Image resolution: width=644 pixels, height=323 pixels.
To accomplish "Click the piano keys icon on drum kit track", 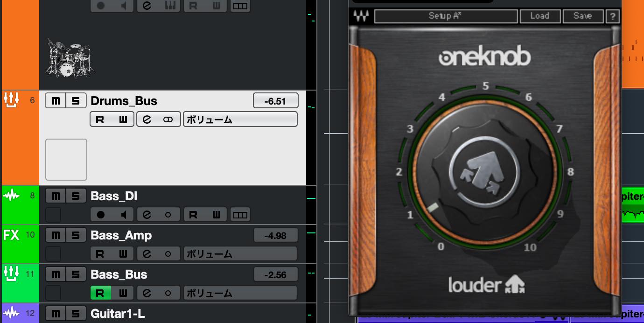I will [x=169, y=6].
